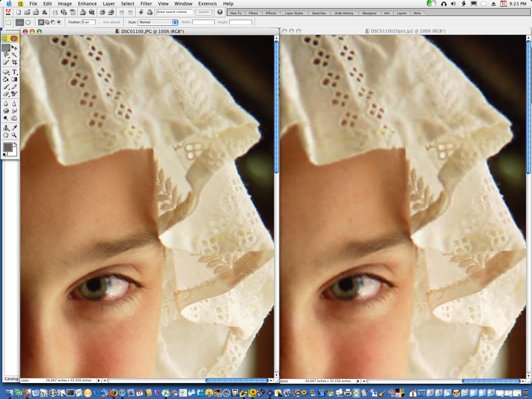Select the Zoom magnifier tool
Screen dimensions: 532x399
click(14, 135)
